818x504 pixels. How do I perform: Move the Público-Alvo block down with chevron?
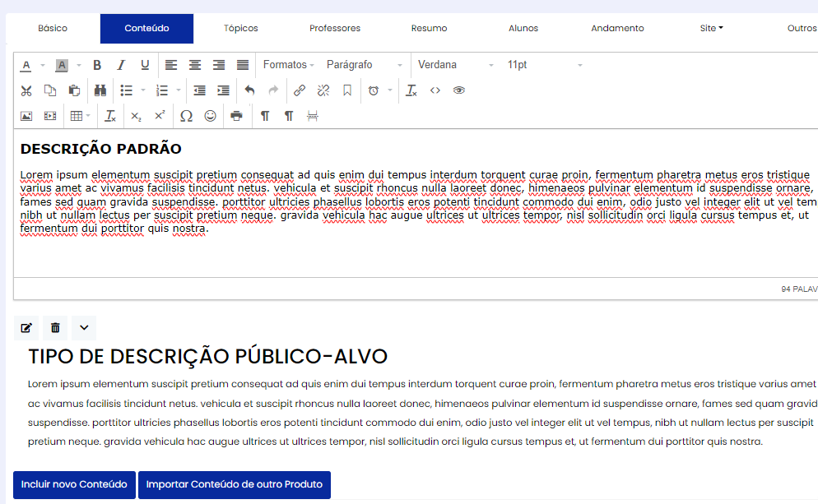[84, 328]
